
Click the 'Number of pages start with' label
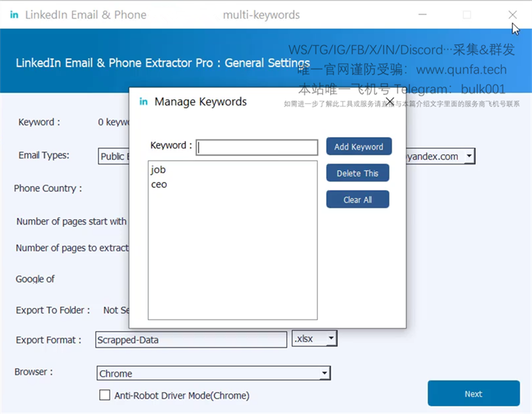(72, 221)
